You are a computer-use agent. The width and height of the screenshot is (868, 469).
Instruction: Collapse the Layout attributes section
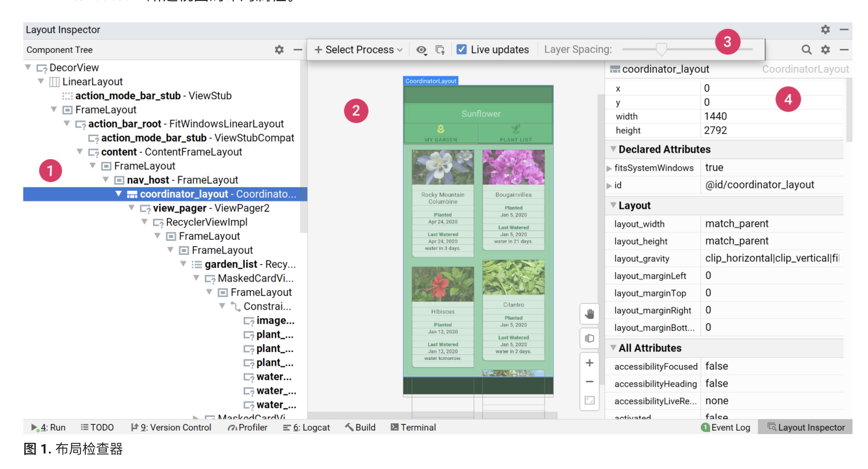pyautogui.click(x=613, y=205)
